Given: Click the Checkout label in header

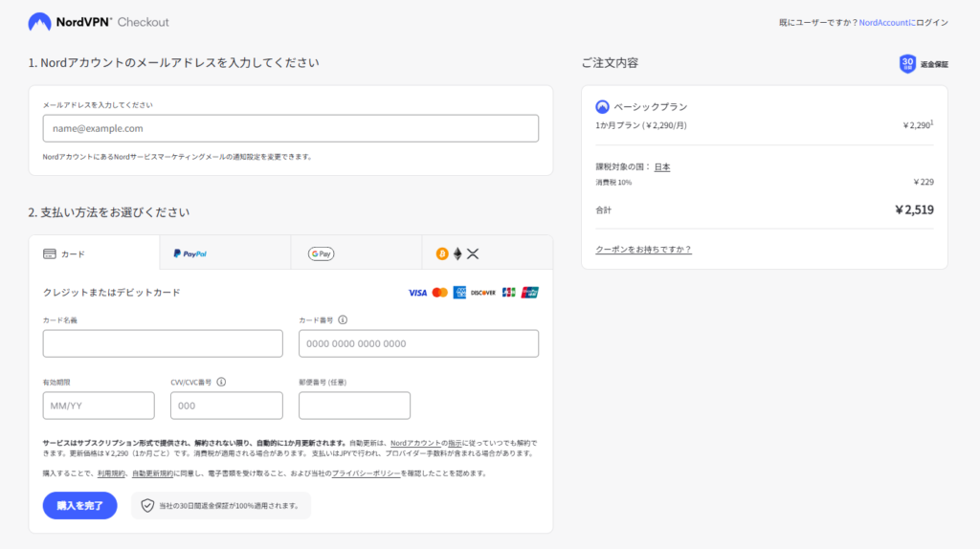Looking at the screenshot, I should coord(144,22).
